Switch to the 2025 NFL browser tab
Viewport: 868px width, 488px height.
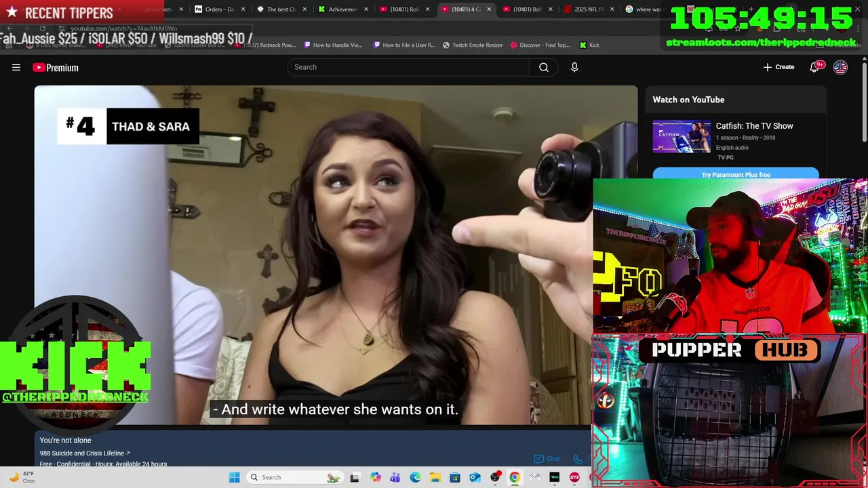pyautogui.click(x=589, y=9)
